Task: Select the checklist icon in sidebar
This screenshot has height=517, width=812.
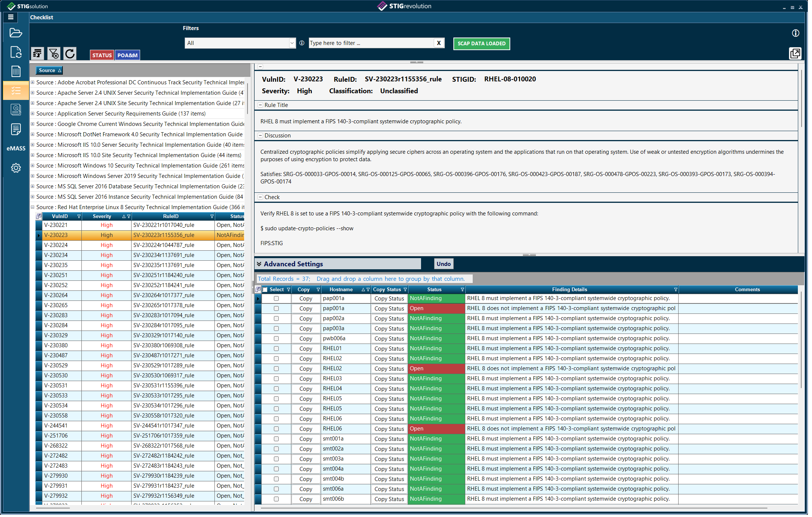Action: [16, 91]
